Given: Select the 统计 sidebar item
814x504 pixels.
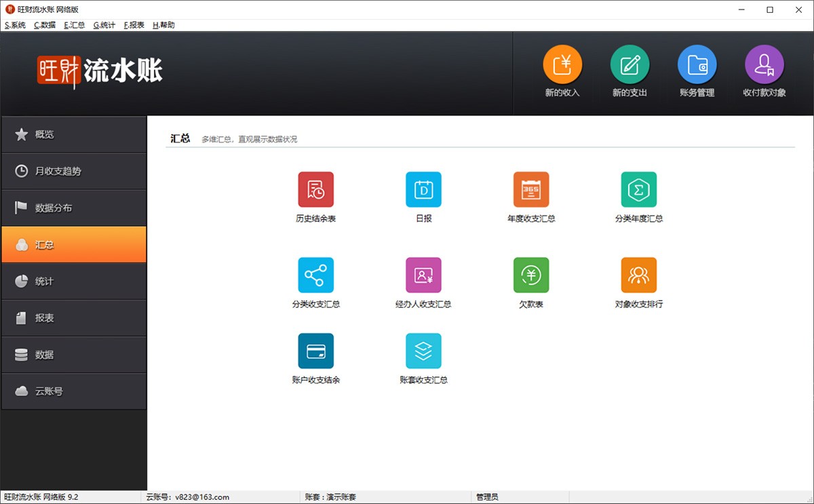Looking at the screenshot, I should point(74,281).
